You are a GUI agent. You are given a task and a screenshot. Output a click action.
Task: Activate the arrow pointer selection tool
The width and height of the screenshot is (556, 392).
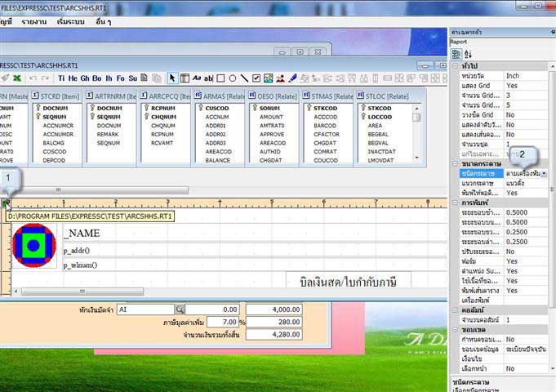tap(172, 78)
